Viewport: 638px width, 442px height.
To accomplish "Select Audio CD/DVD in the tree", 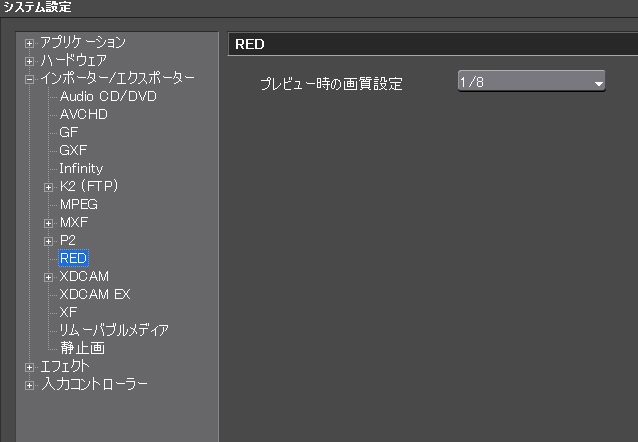I will 108,96.
